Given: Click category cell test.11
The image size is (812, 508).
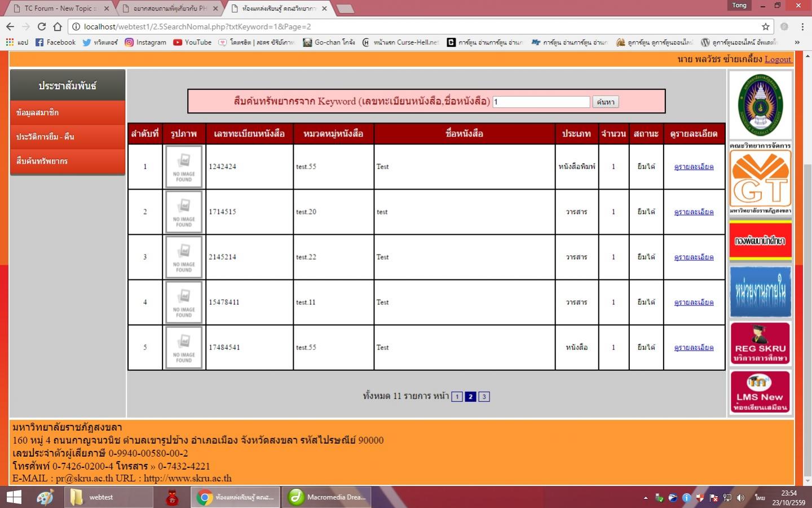Looking at the screenshot, I should 333,302.
